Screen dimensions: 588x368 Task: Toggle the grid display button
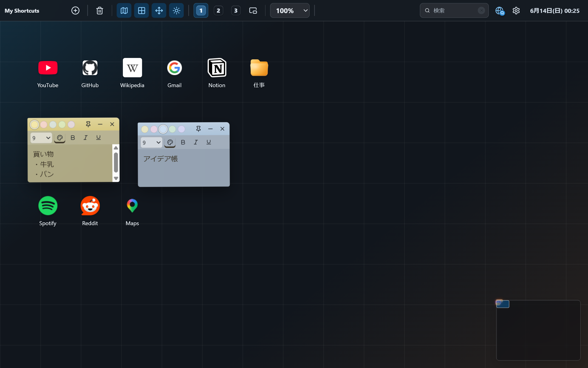click(141, 11)
